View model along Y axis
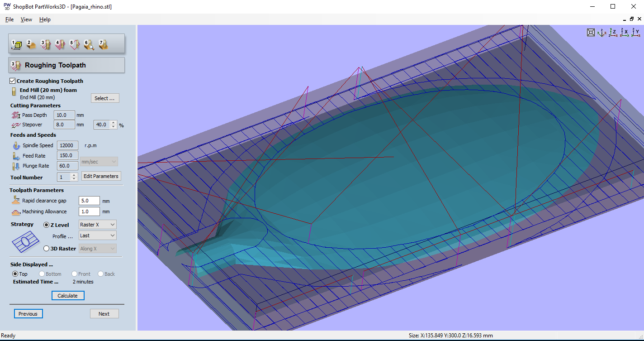Screen dimensions: 644x341 (x=636, y=32)
